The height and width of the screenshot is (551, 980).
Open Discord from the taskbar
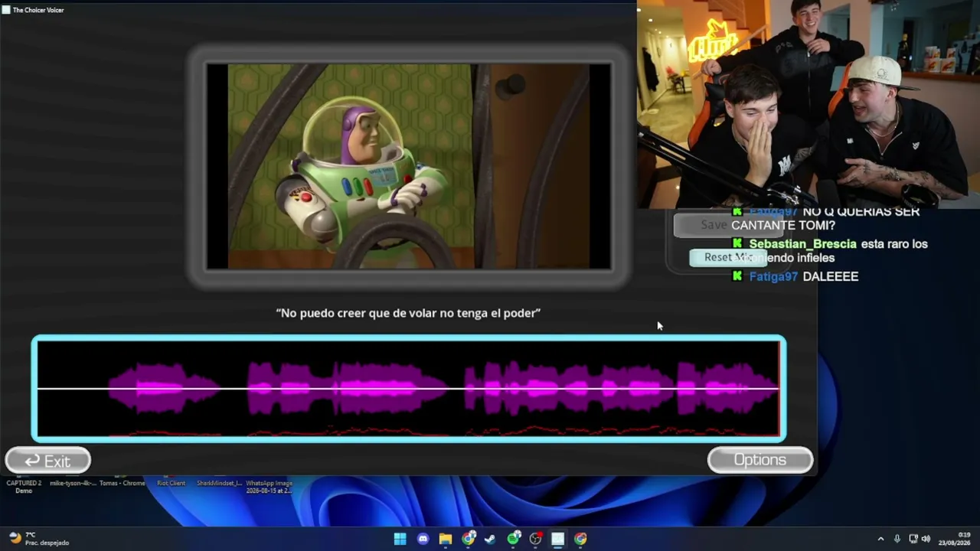pos(423,539)
